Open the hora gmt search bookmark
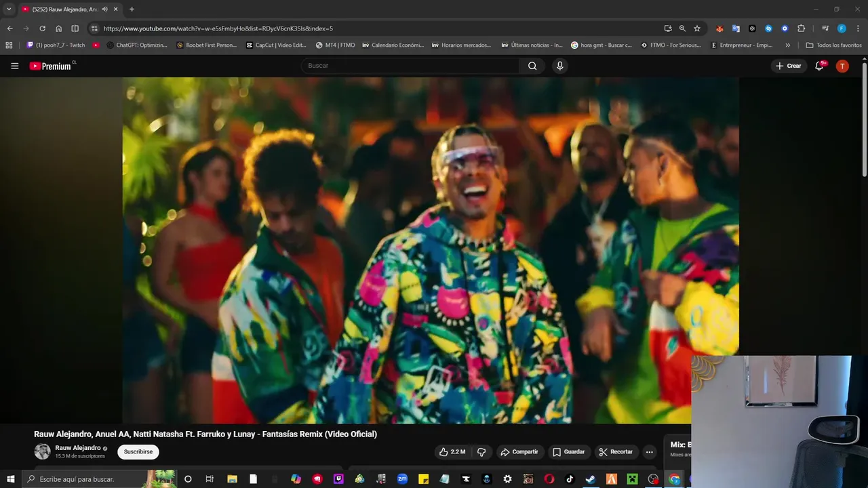The width and height of the screenshot is (868, 488). [x=601, y=45]
